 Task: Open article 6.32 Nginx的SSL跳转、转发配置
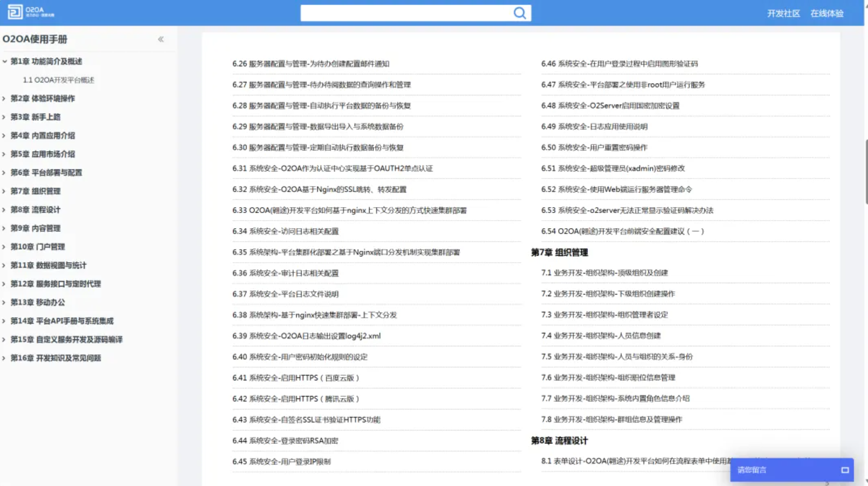pos(320,189)
